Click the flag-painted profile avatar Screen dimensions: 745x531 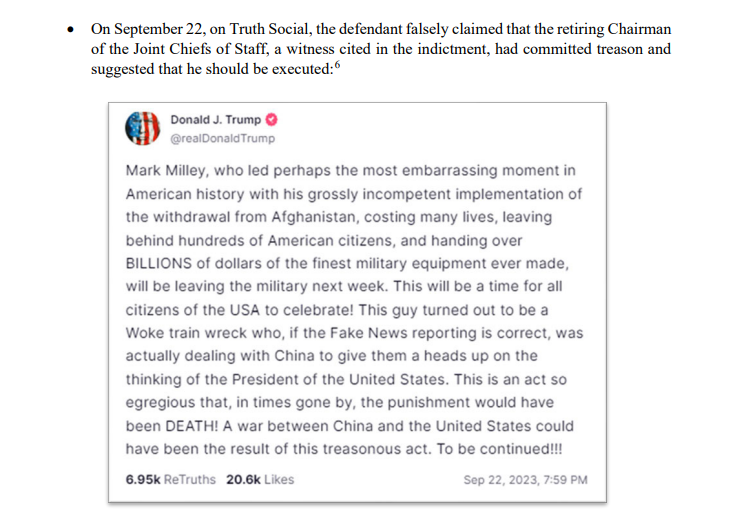[142, 128]
